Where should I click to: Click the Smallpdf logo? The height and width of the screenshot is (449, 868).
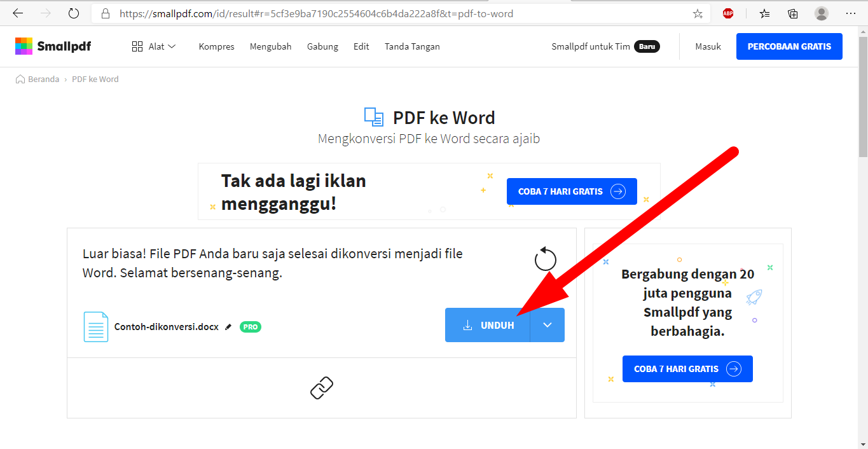(53, 46)
